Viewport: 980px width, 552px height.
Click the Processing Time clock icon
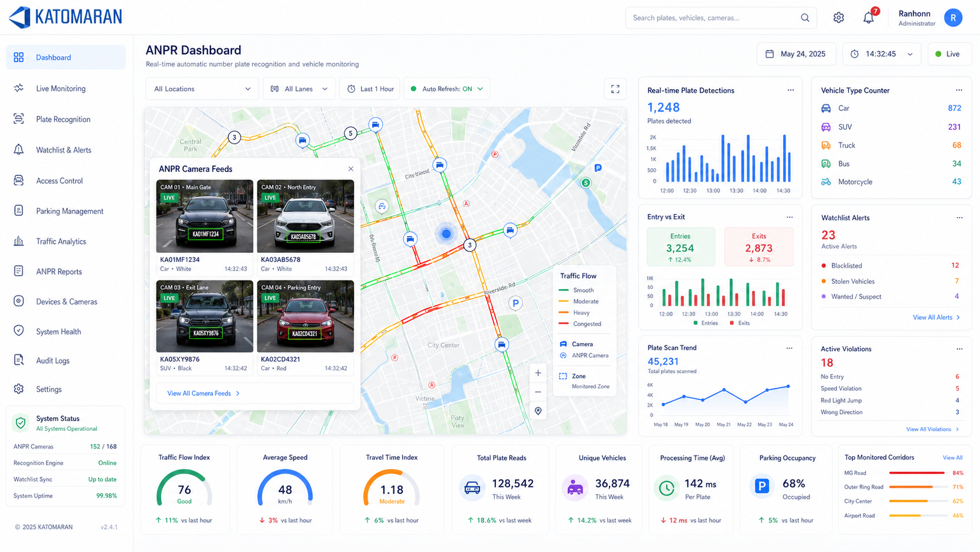tap(666, 487)
